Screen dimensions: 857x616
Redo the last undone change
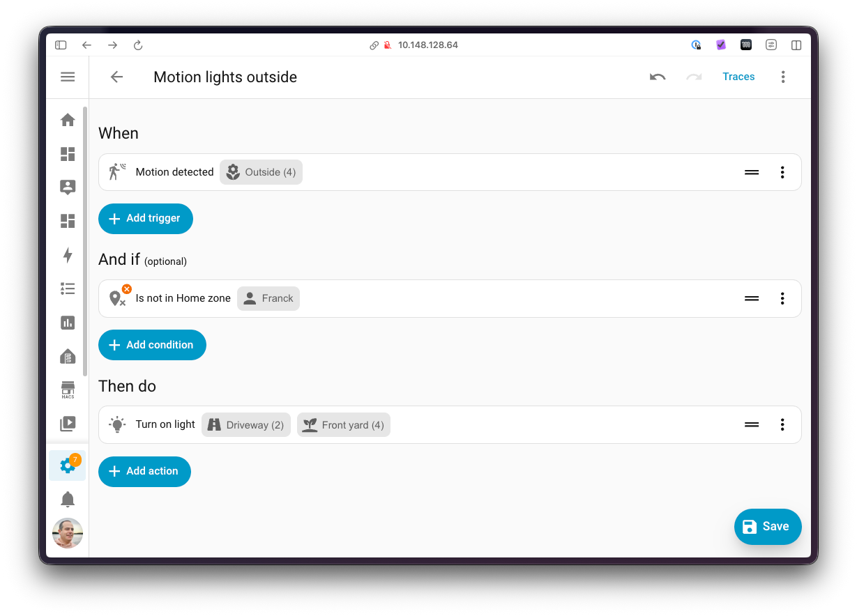tap(694, 77)
